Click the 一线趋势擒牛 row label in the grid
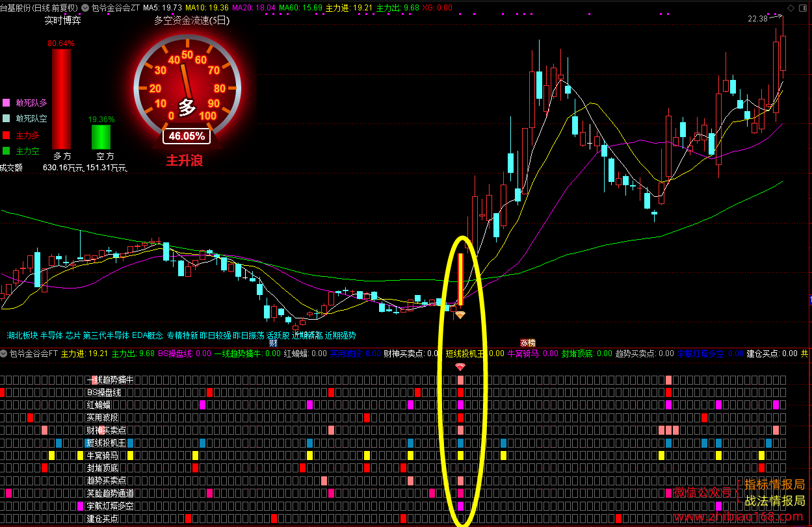Screen dimensions: 812x527 pos(110,379)
